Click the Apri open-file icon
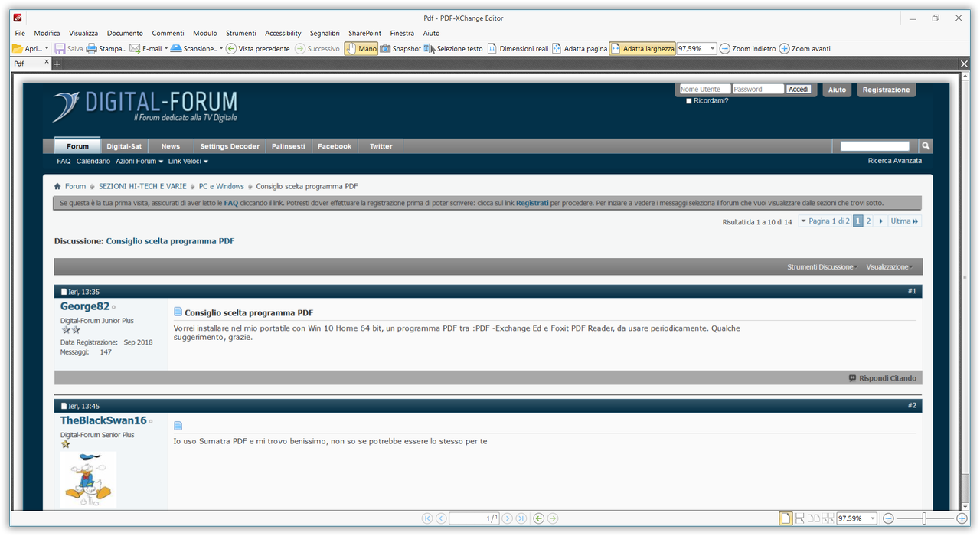Image resolution: width=980 pixels, height=536 pixels. pyautogui.click(x=18, y=48)
